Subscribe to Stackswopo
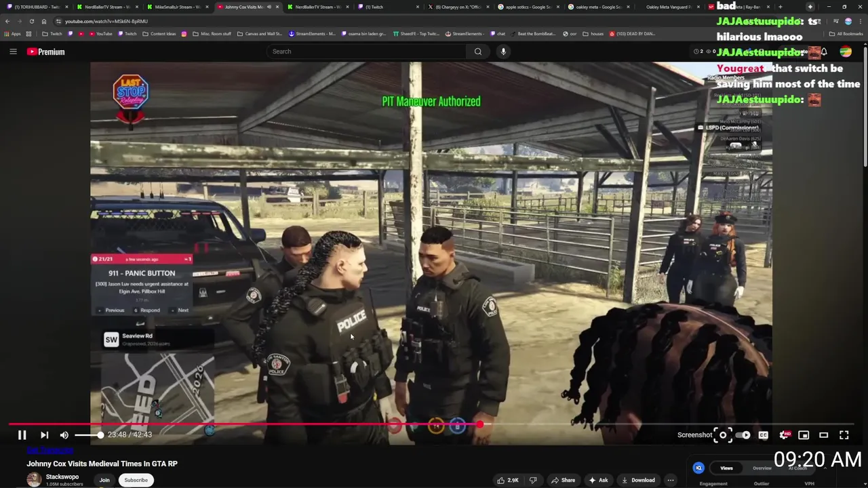The width and height of the screenshot is (868, 488). pos(136,480)
